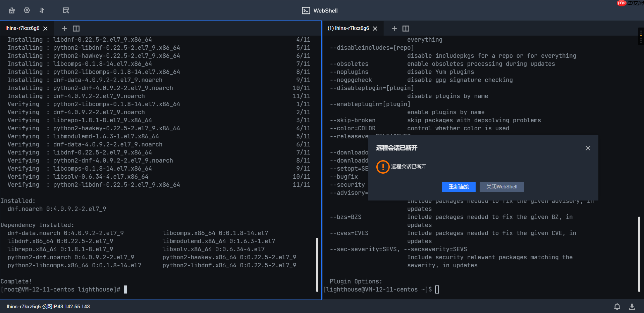Add a new tab in right pane
The height and width of the screenshot is (313, 644).
pyautogui.click(x=394, y=29)
